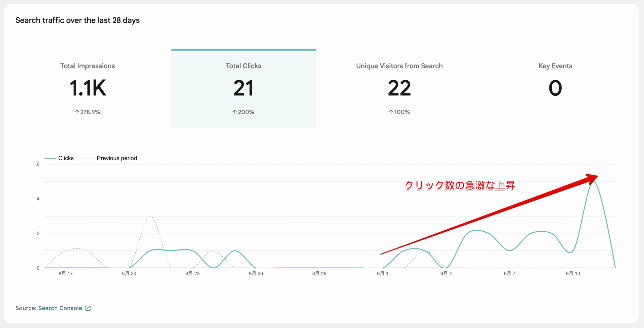This screenshot has height=328, width=644.
Task: Click the 9月 10 axis label
Action: click(x=573, y=273)
